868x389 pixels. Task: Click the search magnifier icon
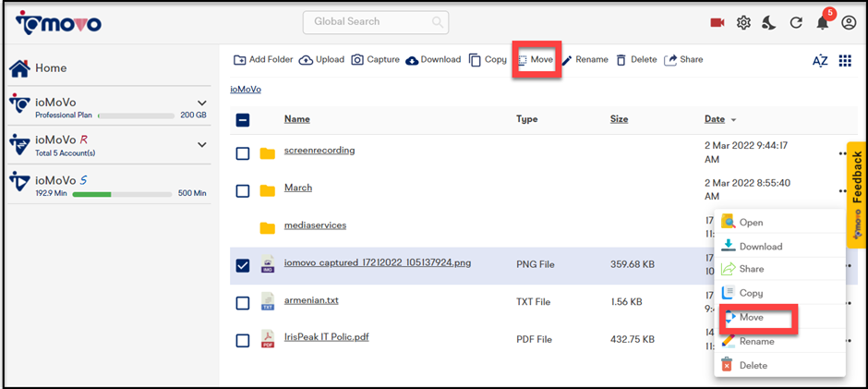tap(438, 22)
